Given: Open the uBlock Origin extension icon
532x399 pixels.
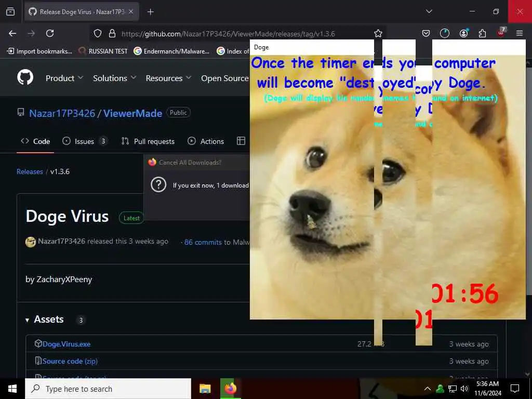Looking at the screenshot, I should point(501,33).
